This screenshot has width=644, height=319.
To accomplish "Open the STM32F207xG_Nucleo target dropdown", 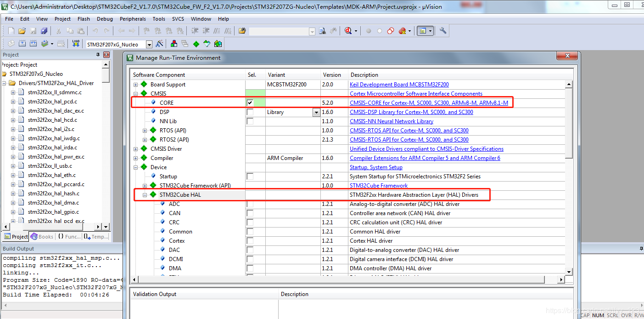I will pos(149,45).
